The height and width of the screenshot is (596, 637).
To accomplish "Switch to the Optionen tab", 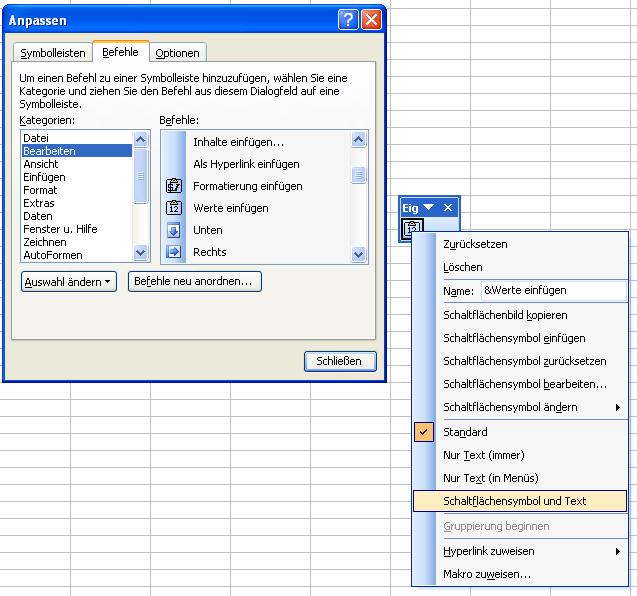I will (x=177, y=53).
